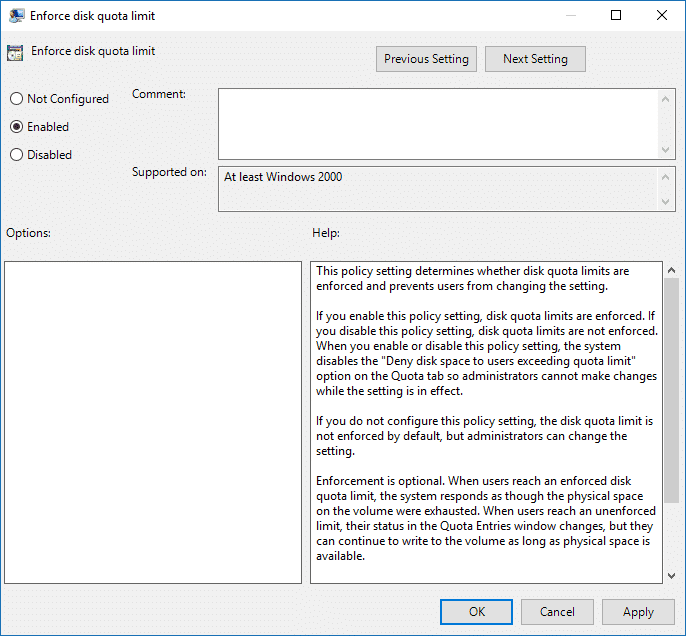The height and width of the screenshot is (636, 686).
Task: Click the Supported on scroll down arrow
Action: (665, 202)
